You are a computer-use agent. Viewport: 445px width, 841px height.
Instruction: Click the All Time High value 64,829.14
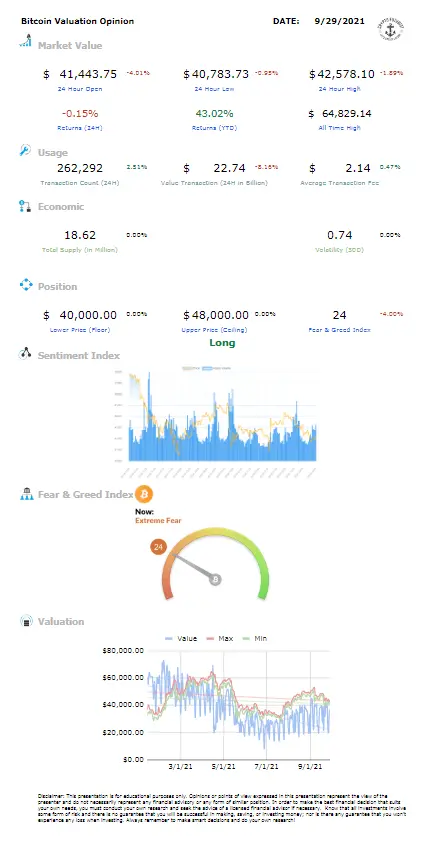346,113
